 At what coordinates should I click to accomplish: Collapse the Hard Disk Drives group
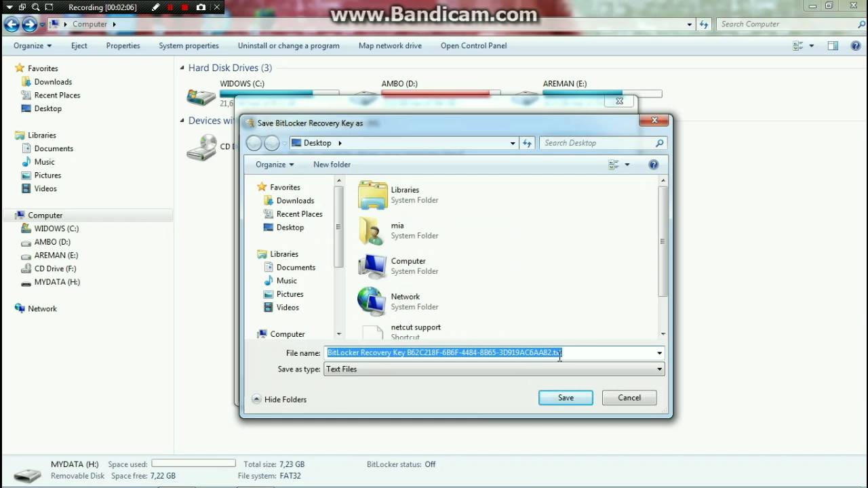pos(182,68)
